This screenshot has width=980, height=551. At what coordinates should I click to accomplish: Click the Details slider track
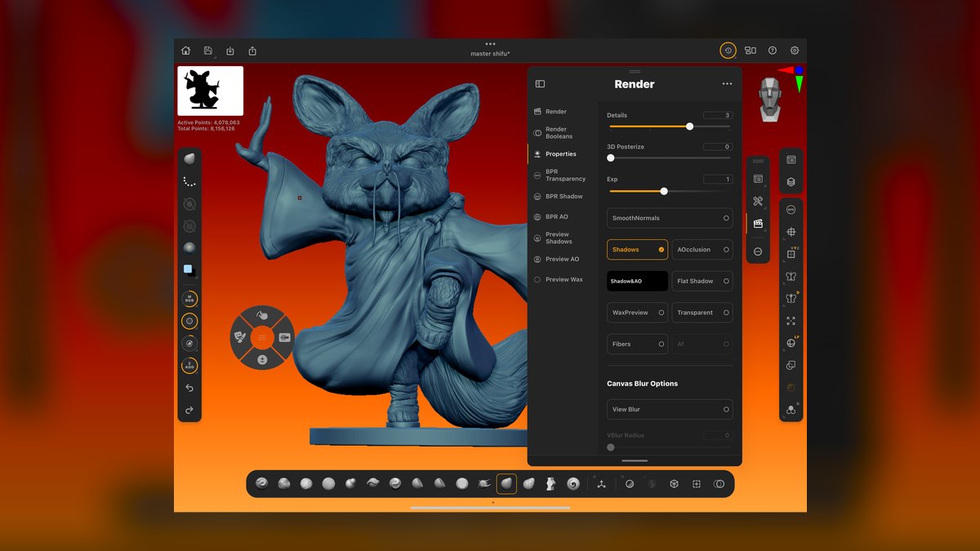click(670, 127)
